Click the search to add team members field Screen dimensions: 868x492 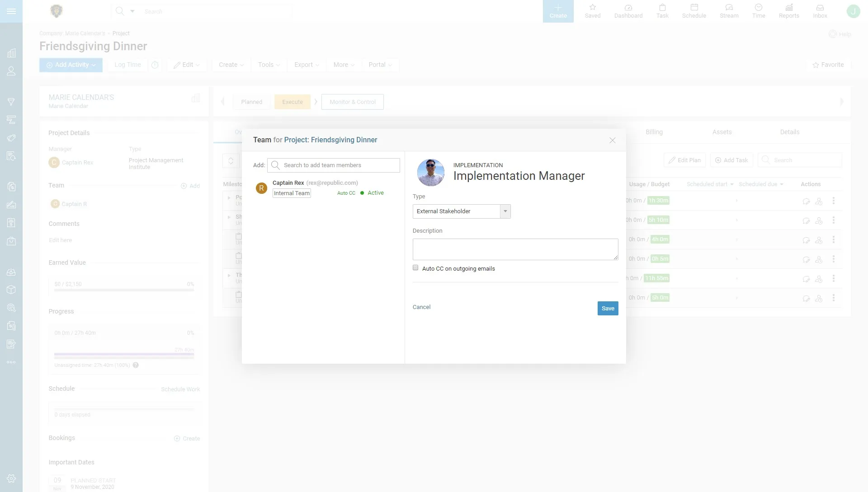tap(339, 165)
